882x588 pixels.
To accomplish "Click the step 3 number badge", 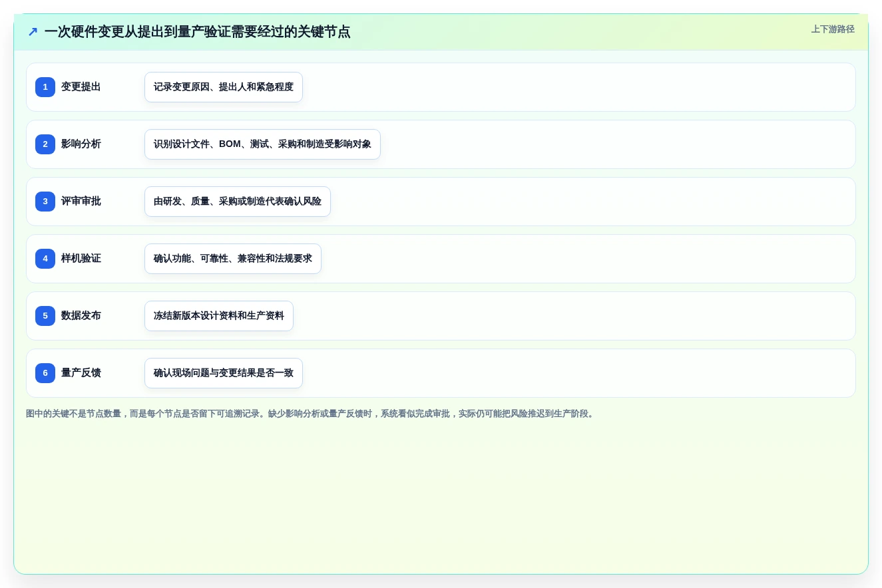I will click(x=45, y=202).
